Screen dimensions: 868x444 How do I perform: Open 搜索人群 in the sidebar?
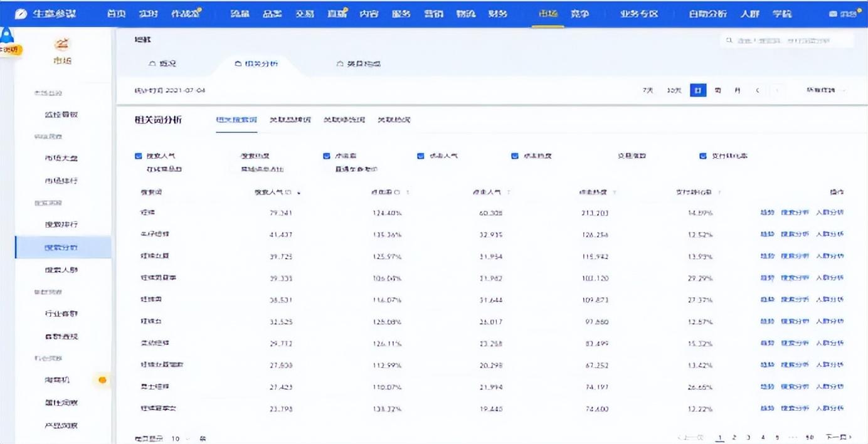(61, 270)
